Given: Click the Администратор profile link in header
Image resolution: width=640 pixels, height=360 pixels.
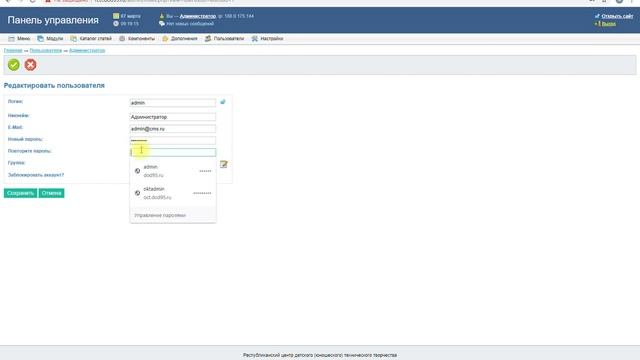Looking at the screenshot, I should coord(198,16).
